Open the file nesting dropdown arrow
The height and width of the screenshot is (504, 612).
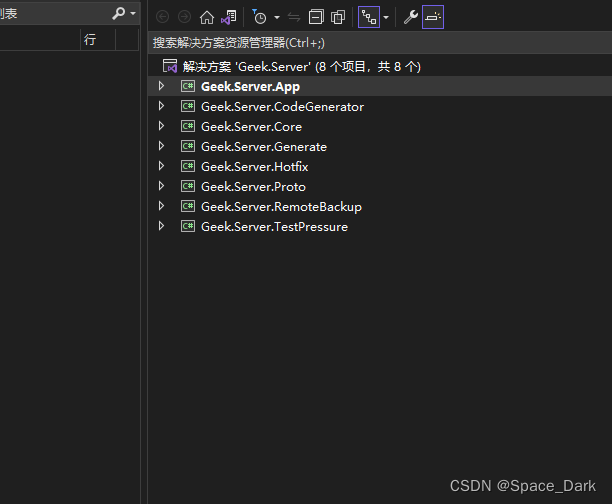click(386, 18)
